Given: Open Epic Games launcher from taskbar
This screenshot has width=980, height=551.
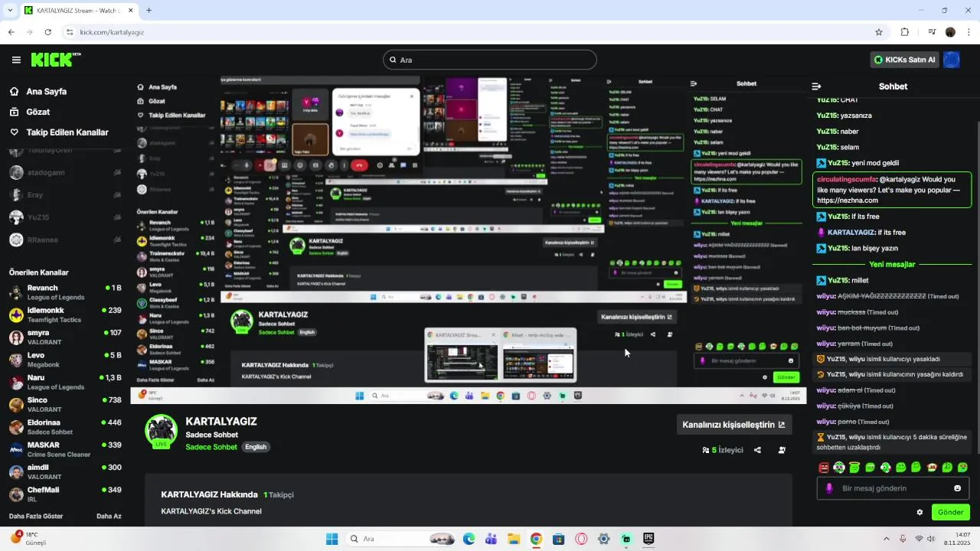Looking at the screenshot, I should (649, 539).
